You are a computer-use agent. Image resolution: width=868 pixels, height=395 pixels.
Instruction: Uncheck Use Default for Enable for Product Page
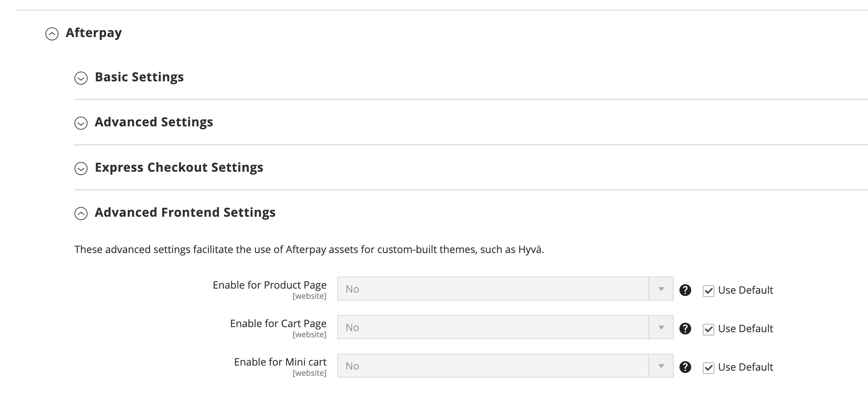click(x=709, y=290)
